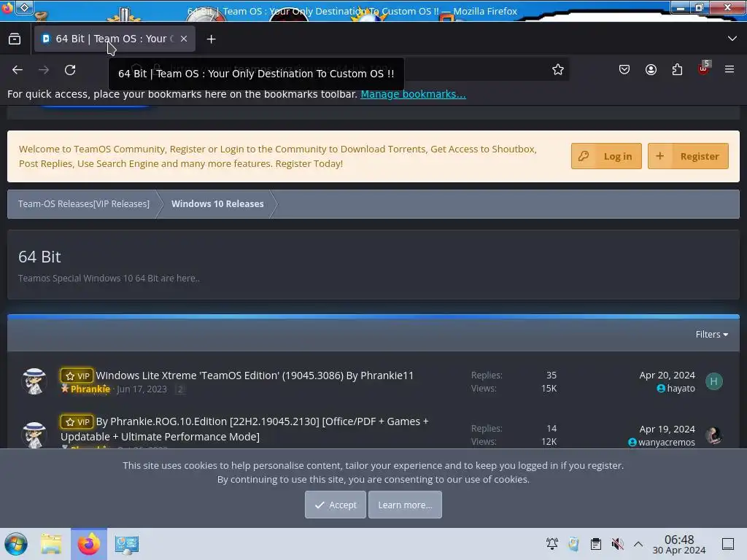Click wanyacremos avatar image
The height and width of the screenshot is (560, 747).
pos(713,435)
